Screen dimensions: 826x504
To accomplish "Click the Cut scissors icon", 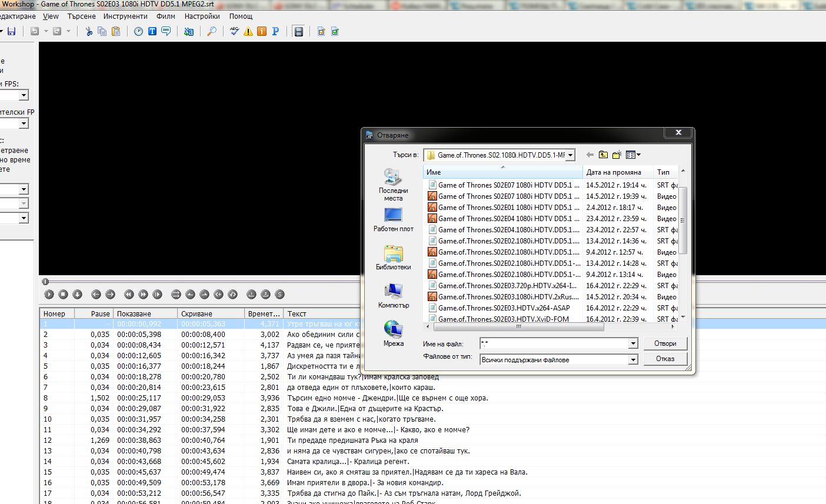I will click(89, 31).
